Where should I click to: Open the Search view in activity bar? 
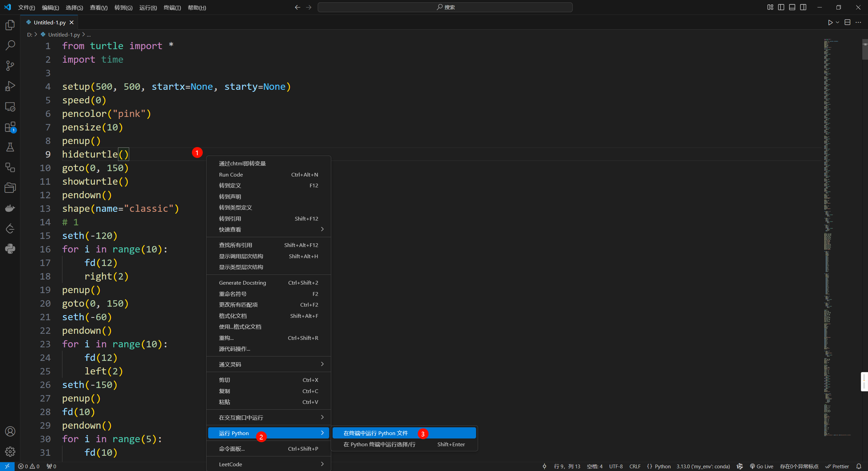click(x=10, y=45)
